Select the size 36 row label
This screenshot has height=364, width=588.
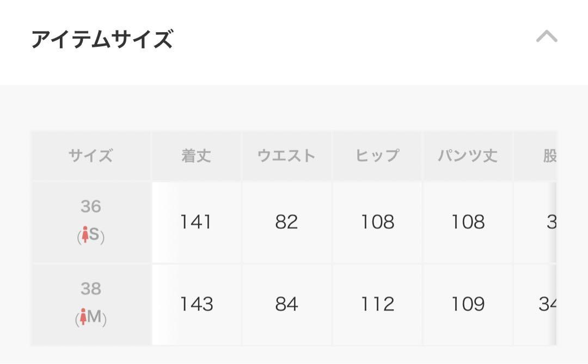click(x=91, y=223)
